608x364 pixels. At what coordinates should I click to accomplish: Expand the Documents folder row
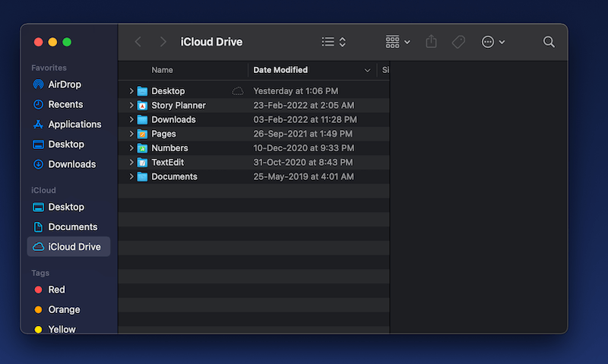[x=131, y=177]
